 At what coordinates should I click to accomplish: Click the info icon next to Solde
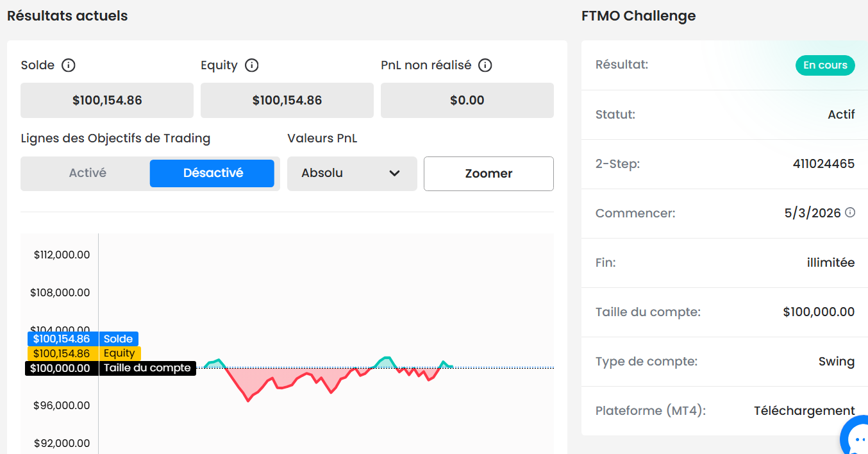tap(69, 65)
